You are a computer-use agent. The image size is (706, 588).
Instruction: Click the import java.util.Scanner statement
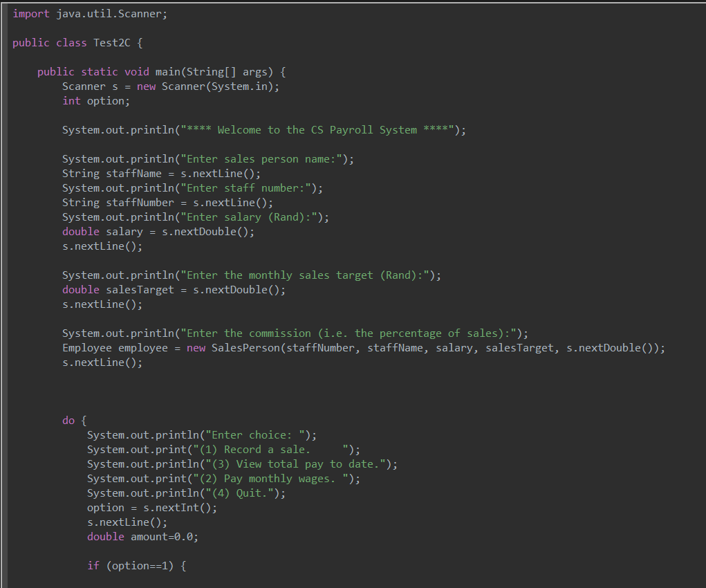pyautogui.click(x=86, y=13)
